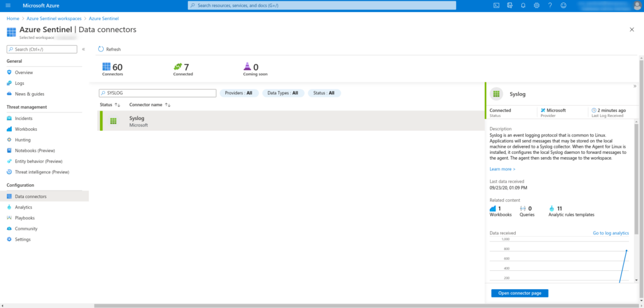The image size is (644, 308).
Task: Click the 60 Connectors counter
Action: (112, 69)
